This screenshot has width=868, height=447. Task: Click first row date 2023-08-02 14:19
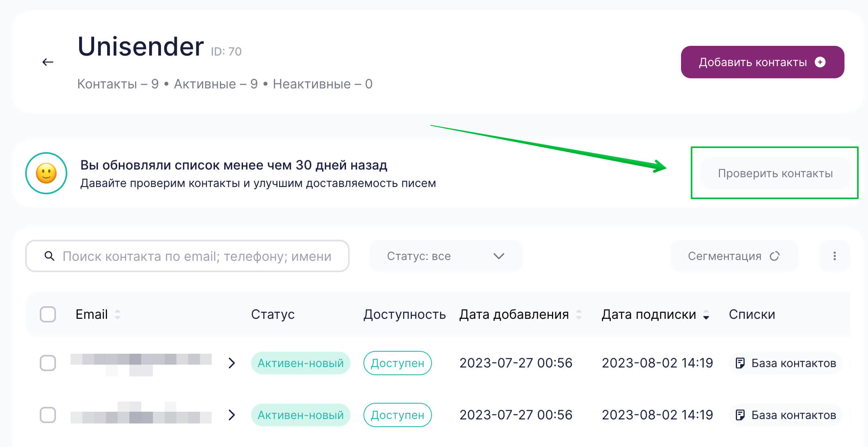(x=657, y=363)
